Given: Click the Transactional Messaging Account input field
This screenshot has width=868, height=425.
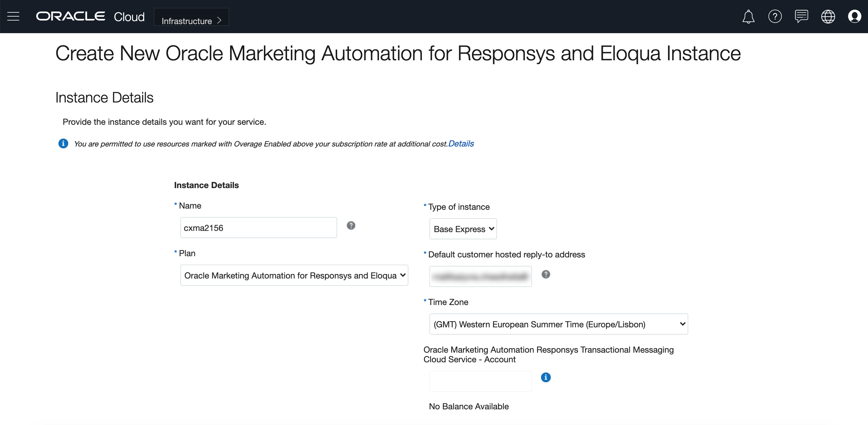Looking at the screenshot, I should pyautogui.click(x=480, y=381).
